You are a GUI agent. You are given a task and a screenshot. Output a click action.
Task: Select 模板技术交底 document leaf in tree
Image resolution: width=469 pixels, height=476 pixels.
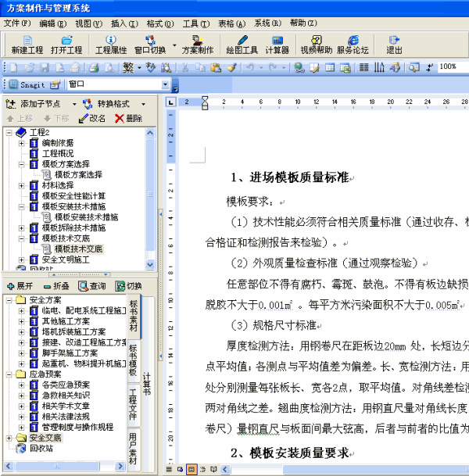coord(78,249)
